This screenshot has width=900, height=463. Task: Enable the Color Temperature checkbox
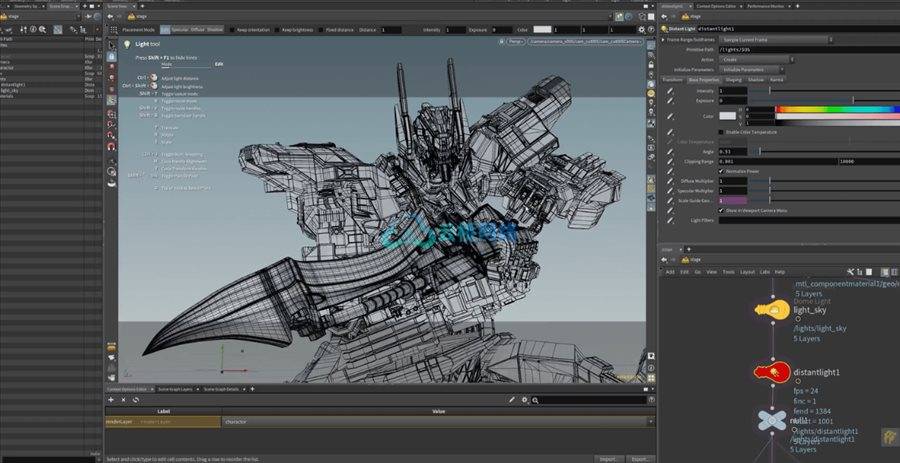point(722,131)
